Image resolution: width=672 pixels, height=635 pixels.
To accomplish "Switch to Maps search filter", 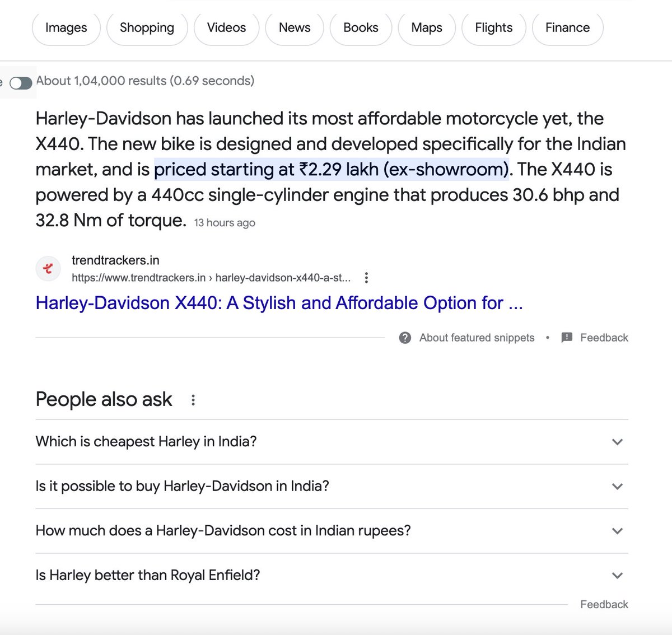I will tap(427, 28).
